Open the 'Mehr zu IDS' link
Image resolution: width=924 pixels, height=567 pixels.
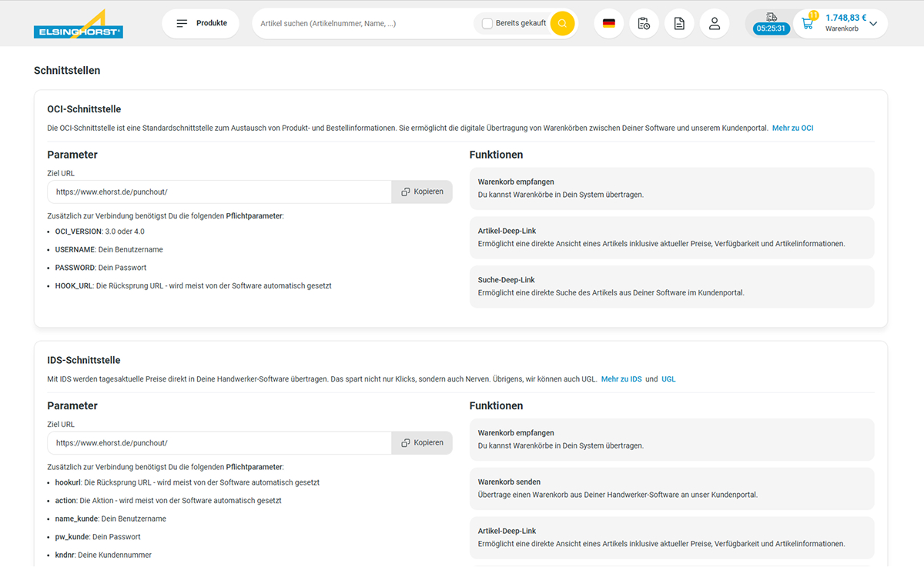(621, 379)
